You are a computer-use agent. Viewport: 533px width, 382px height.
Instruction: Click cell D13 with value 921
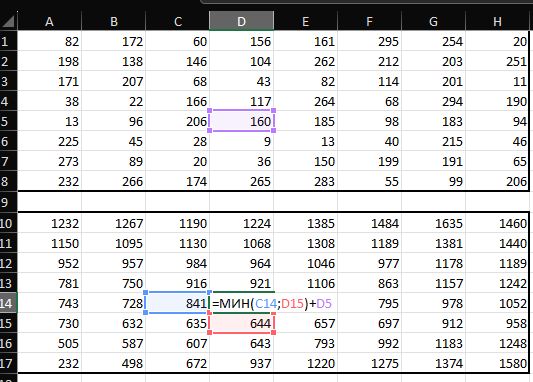(241, 283)
